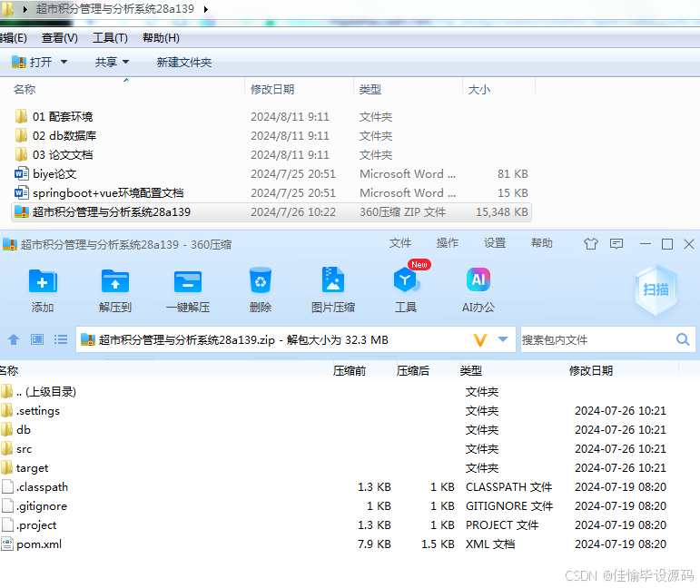Click the 一键解压 (one-click extract) icon

pyautogui.click(x=188, y=281)
